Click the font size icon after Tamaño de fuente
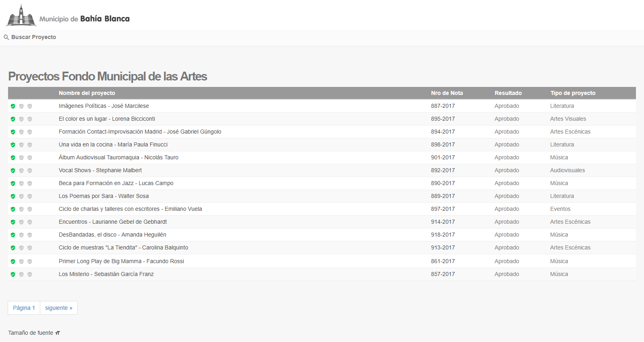The width and height of the screenshot is (644, 342). point(58,333)
